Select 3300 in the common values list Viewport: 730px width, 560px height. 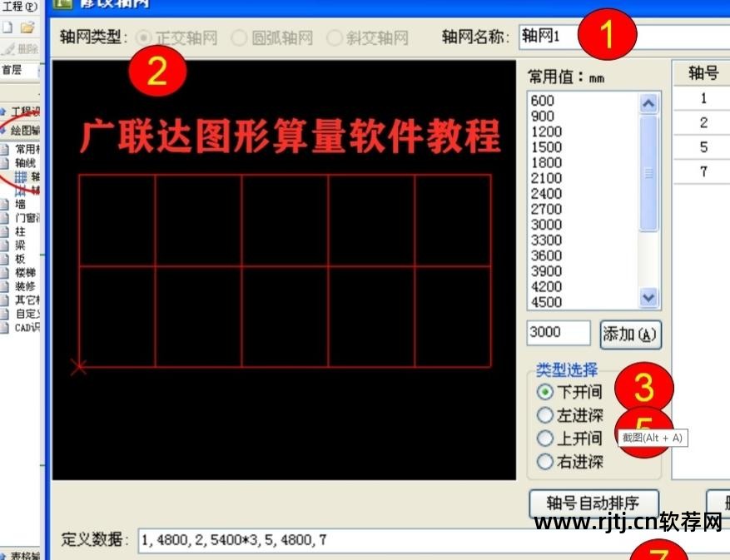click(547, 240)
